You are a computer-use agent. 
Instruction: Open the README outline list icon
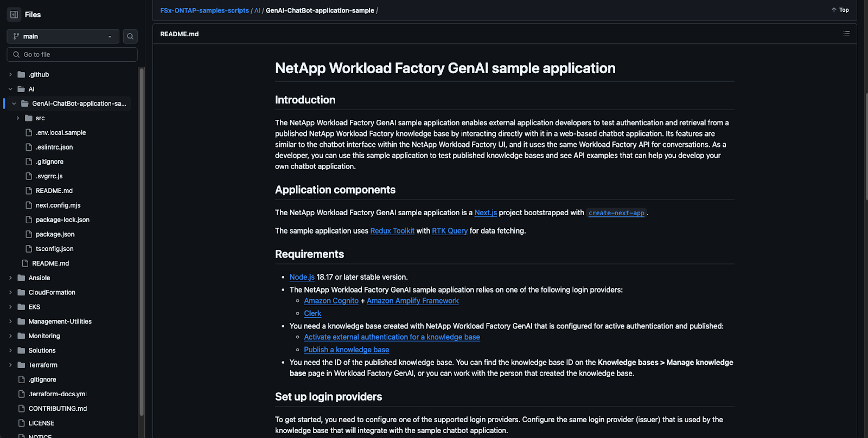click(846, 34)
